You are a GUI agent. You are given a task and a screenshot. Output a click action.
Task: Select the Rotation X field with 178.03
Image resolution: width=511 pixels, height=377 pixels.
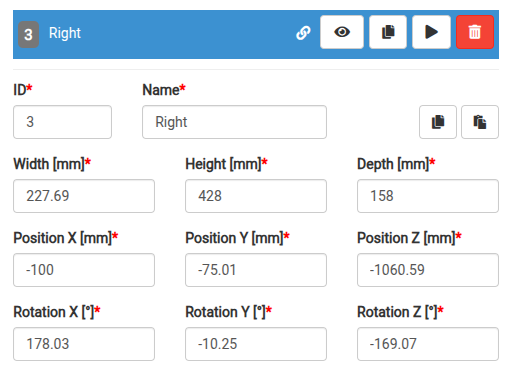[84, 344]
